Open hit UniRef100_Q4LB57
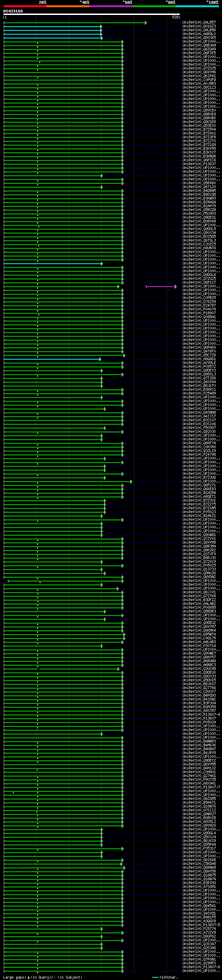222x980 pixels. coord(199,23)
